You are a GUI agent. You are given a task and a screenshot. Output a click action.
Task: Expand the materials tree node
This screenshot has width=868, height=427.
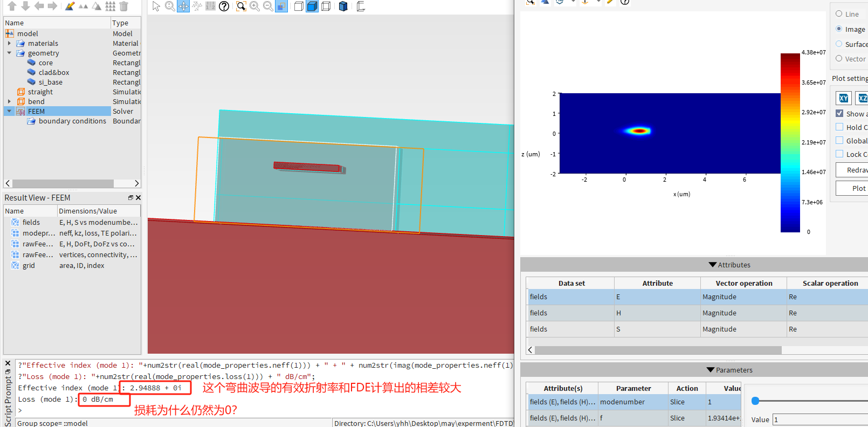coord(9,43)
